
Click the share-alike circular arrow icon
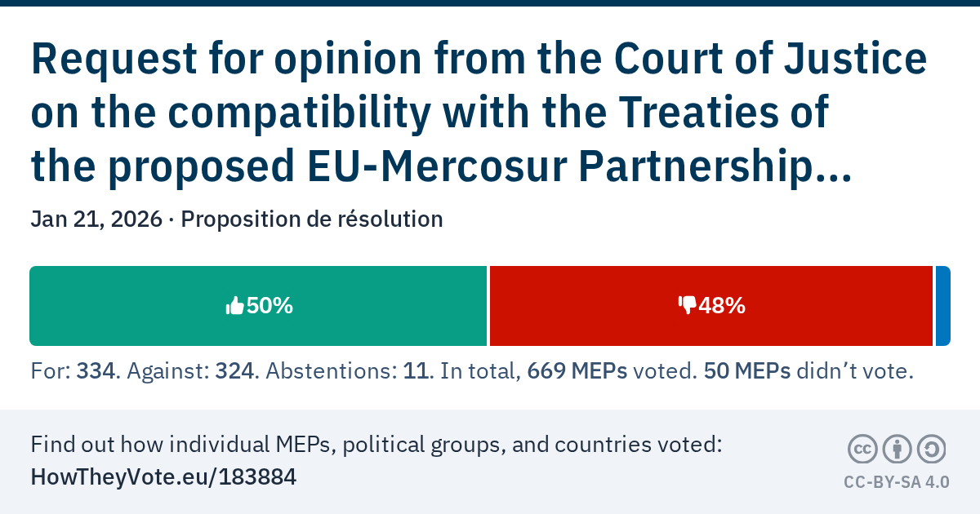point(932,449)
